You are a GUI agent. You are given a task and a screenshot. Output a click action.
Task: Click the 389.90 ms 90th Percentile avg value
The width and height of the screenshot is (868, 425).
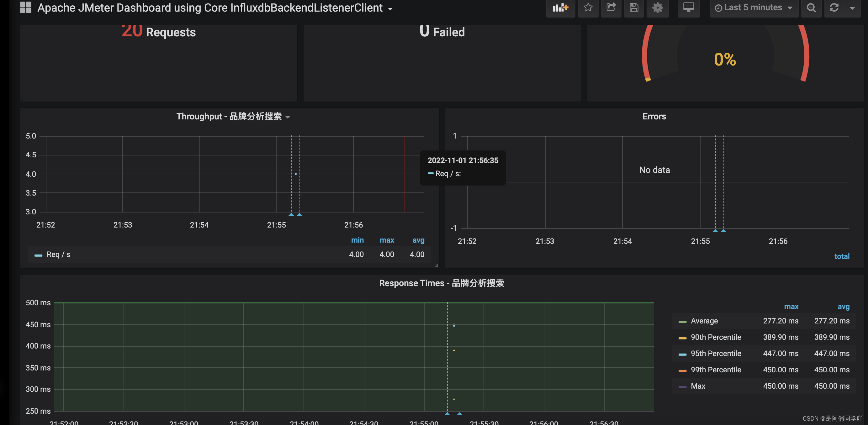click(832, 337)
